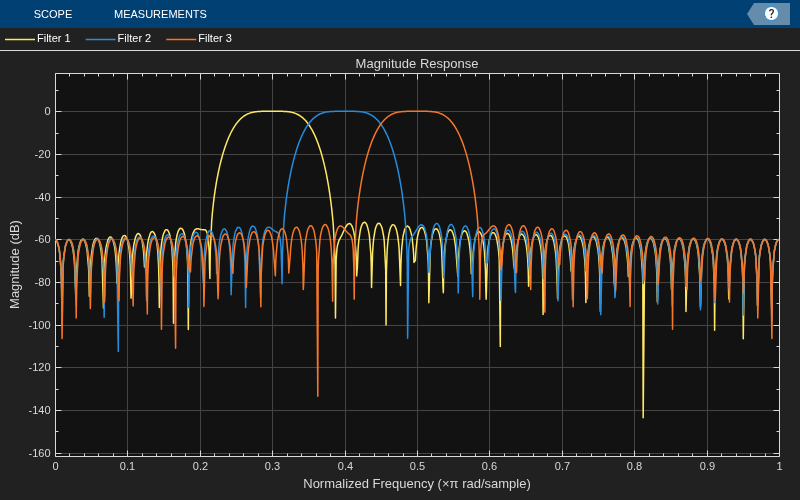Viewport: 800px width, 500px height.
Task: Click the flat top of the yellow Filter 1 passband
Action: coord(272,111)
